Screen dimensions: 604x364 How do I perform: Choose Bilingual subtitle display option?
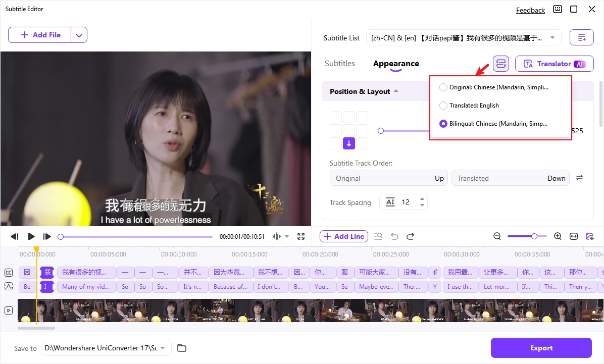point(443,124)
